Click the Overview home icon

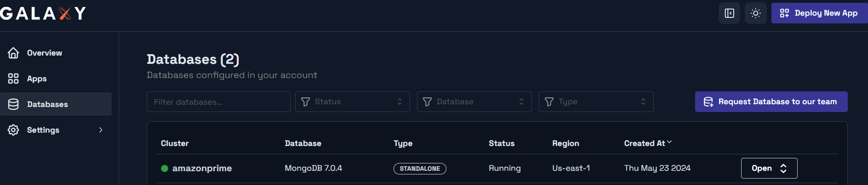point(13,53)
